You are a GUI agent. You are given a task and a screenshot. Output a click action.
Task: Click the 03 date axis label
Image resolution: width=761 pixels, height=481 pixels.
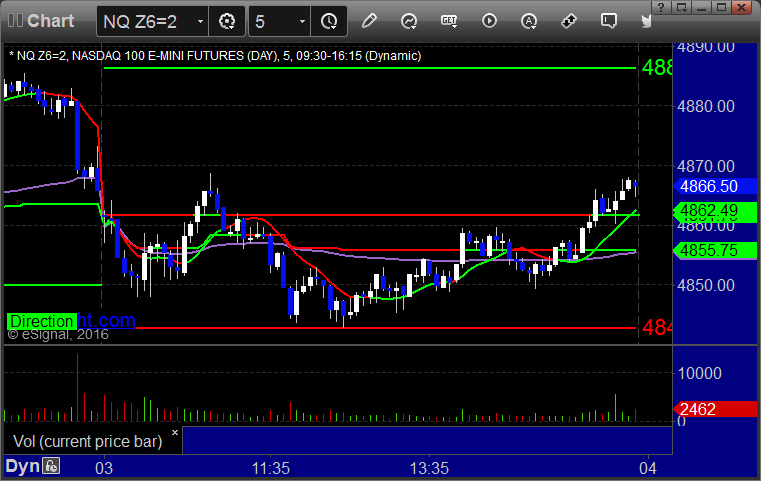coord(104,468)
